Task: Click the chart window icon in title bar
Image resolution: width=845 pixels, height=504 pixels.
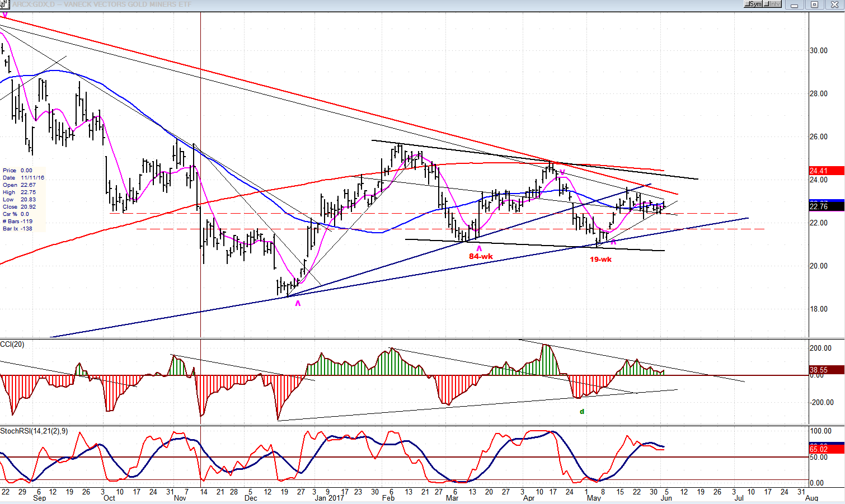Action: pyautogui.click(x=4, y=4)
